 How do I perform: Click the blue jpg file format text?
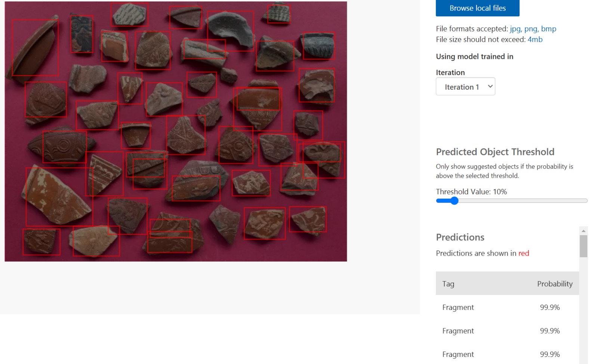click(x=515, y=29)
